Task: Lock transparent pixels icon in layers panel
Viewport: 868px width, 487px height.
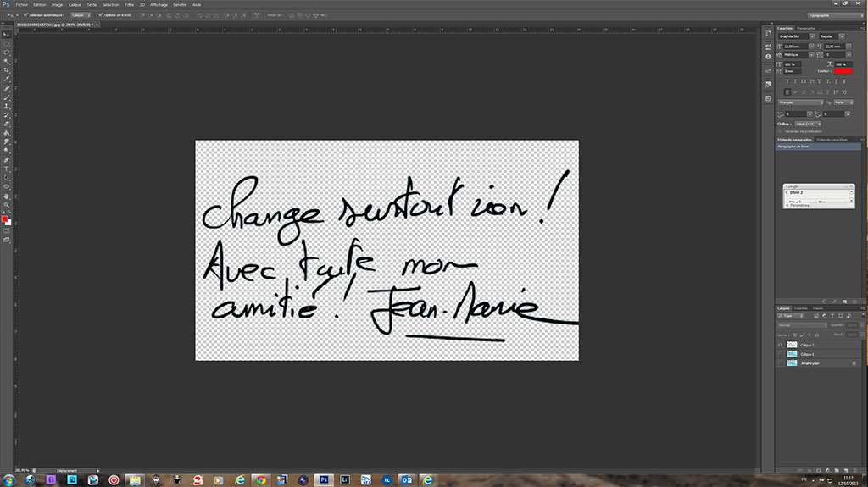Action: coord(794,335)
